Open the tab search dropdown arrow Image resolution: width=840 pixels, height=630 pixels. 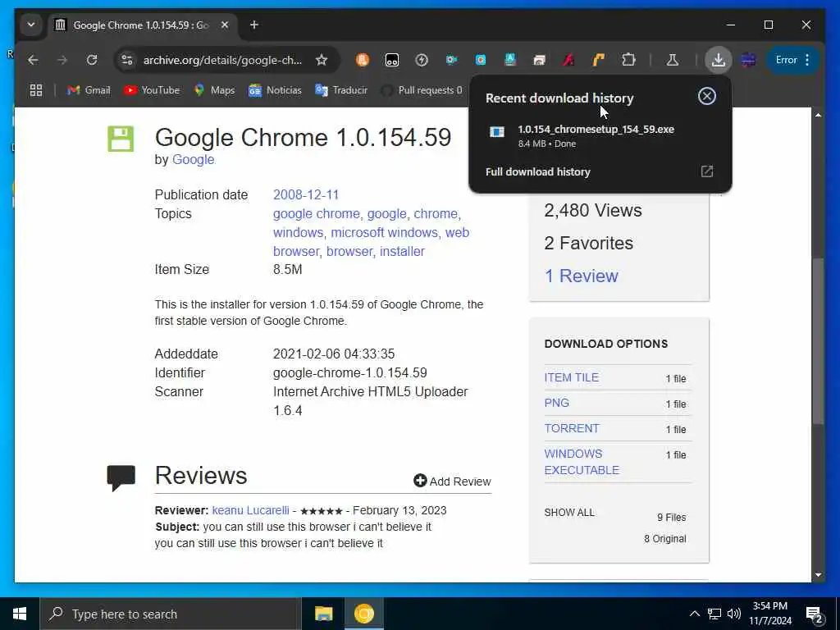click(x=31, y=25)
